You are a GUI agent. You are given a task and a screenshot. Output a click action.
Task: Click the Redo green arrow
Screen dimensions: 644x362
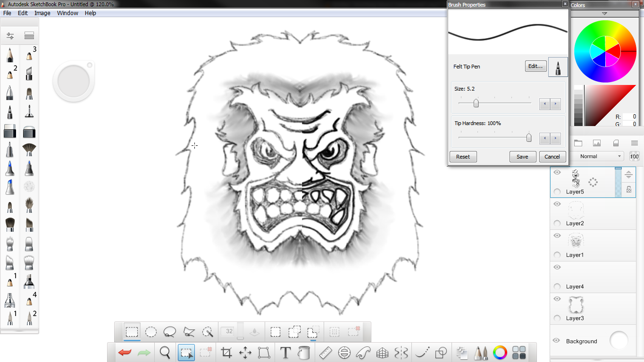pyautogui.click(x=144, y=352)
